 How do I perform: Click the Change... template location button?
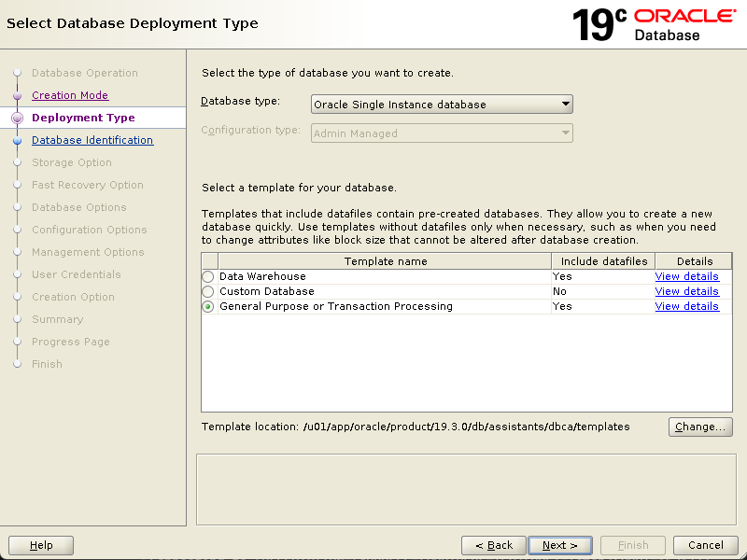(700, 427)
